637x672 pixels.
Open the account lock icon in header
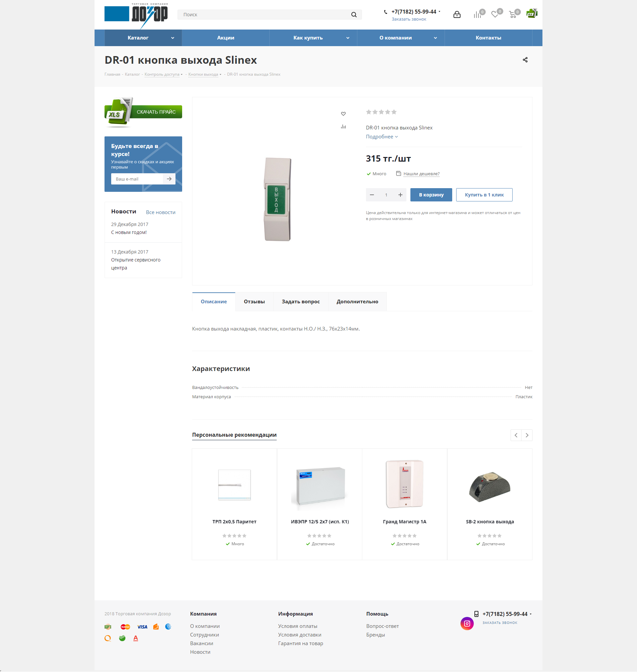[457, 15]
